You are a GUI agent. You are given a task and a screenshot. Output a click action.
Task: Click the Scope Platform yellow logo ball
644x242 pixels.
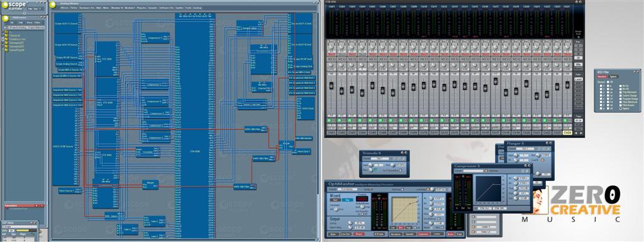5,5
